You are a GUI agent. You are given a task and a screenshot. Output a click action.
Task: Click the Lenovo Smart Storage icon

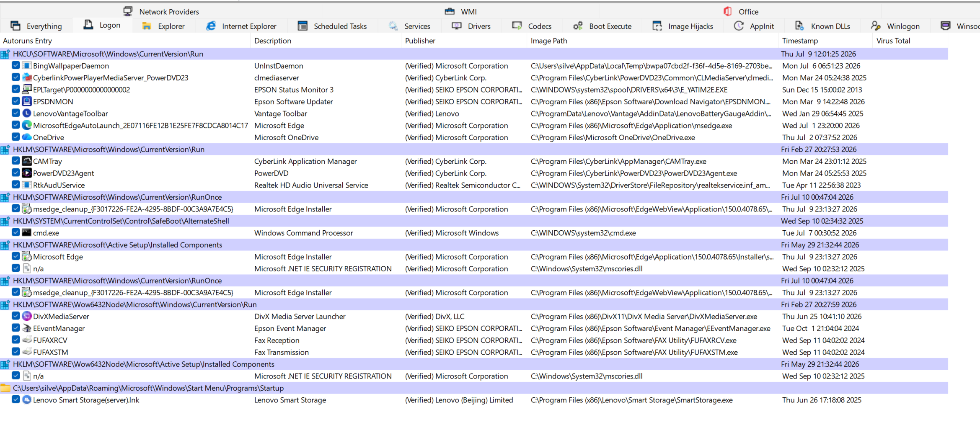[27, 399]
